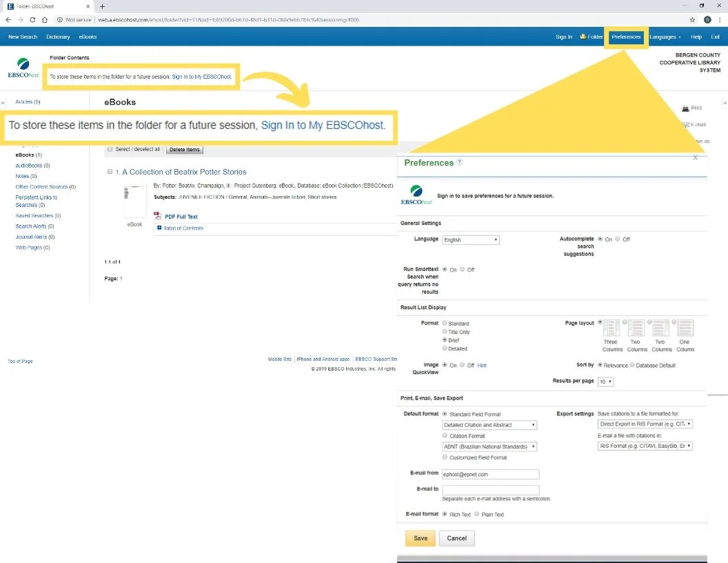This screenshot has height=563, width=728.
Task: Open audioBooks (0) folder link
Action: [32, 166]
